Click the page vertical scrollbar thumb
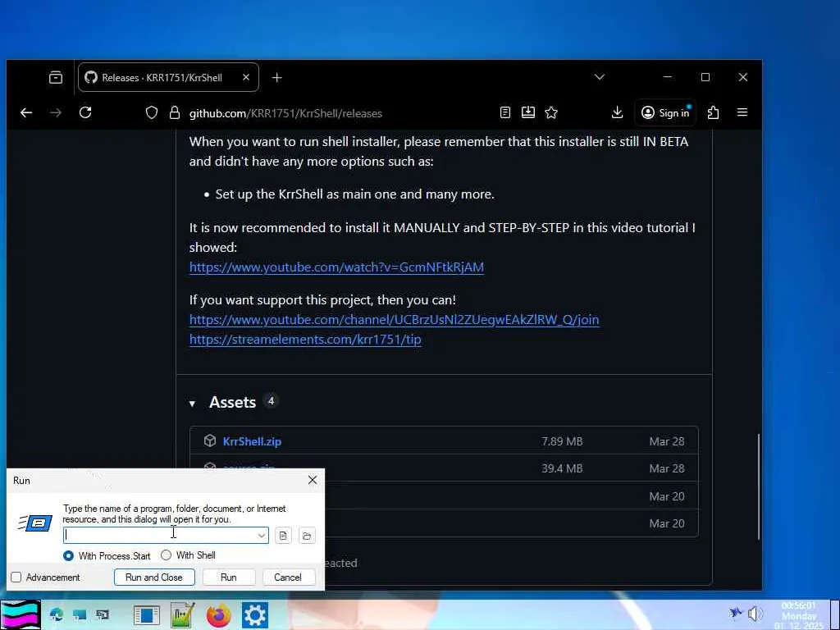Image resolution: width=840 pixels, height=630 pixels. [x=758, y=486]
